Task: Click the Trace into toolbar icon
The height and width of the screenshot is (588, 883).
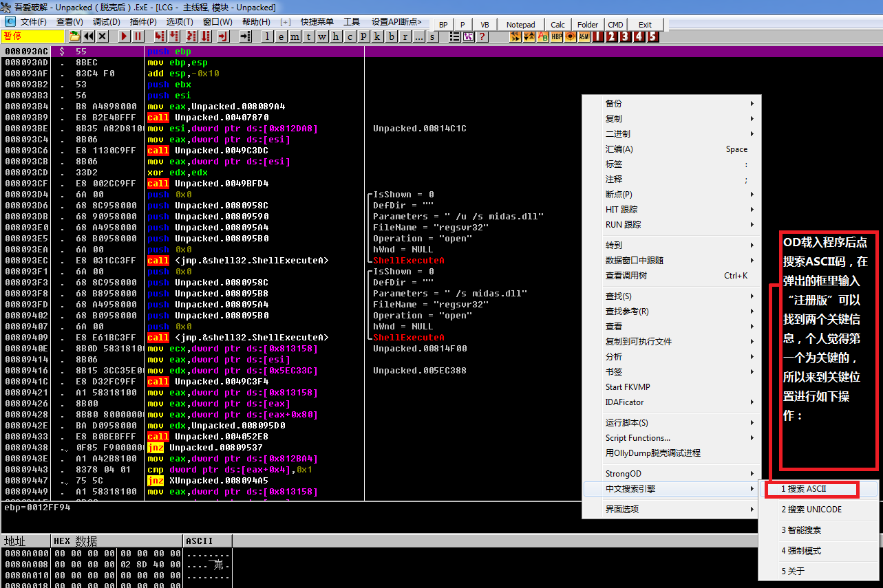Action: pyautogui.click(x=191, y=36)
